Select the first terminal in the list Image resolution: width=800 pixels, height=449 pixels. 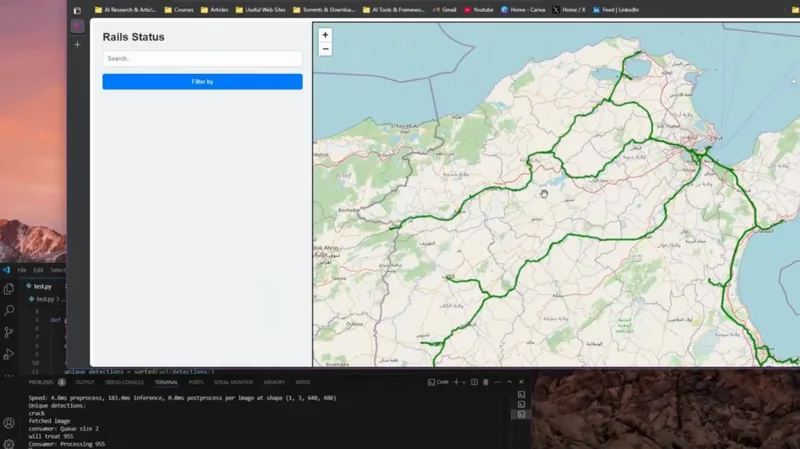coord(521,394)
